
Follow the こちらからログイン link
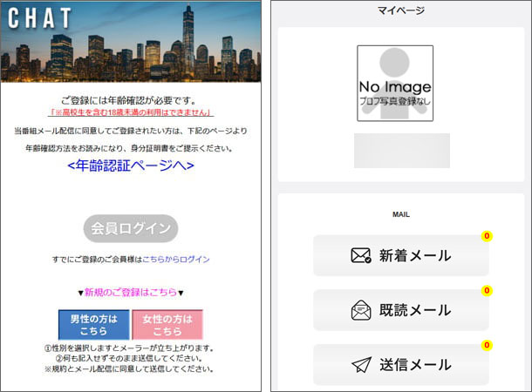pos(175,260)
